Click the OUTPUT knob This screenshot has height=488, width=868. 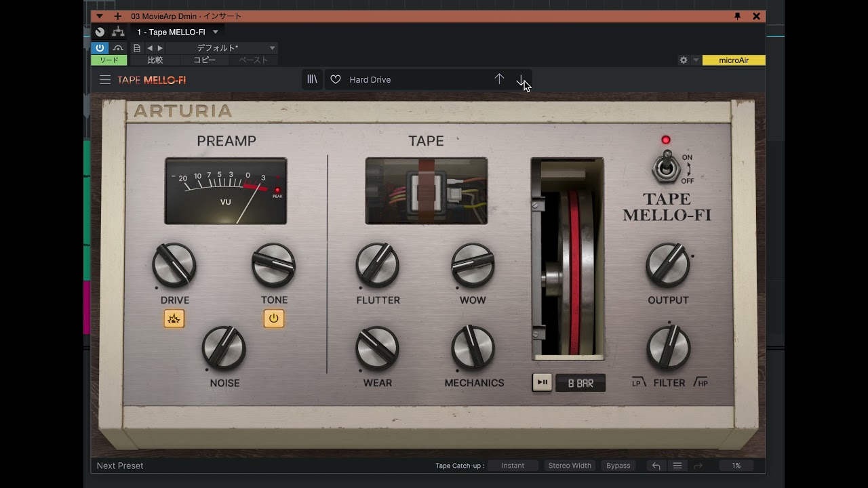click(668, 265)
